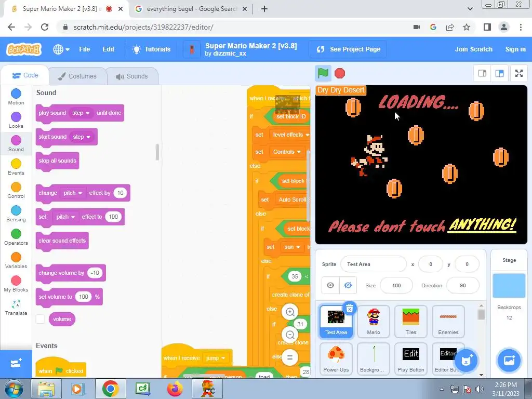Click the Sign in link

click(x=515, y=49)
